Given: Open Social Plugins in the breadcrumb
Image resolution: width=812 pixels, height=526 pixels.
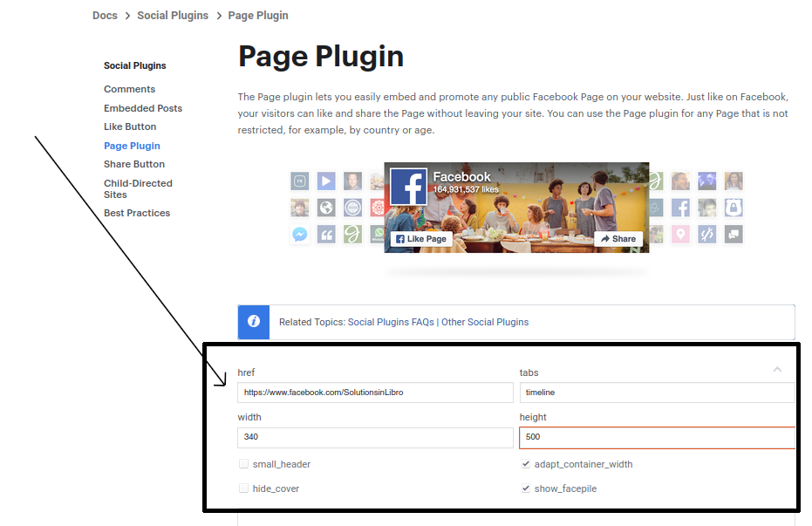Looking at the screenshot, I should [173, 16].
